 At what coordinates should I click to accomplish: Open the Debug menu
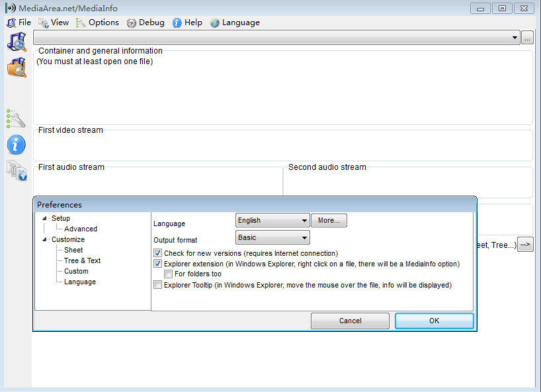[146, 22]
